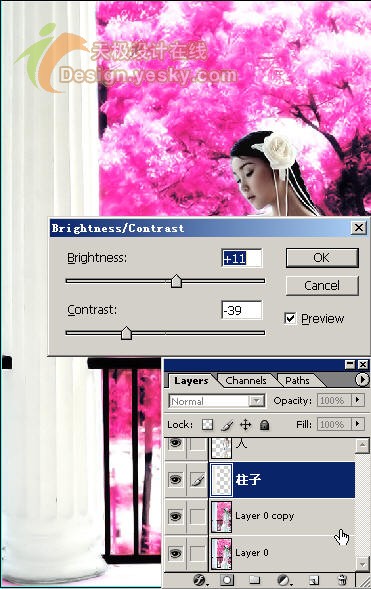Expand the Opacity slider arrow
371x589 pixels.
coord(357,400)
